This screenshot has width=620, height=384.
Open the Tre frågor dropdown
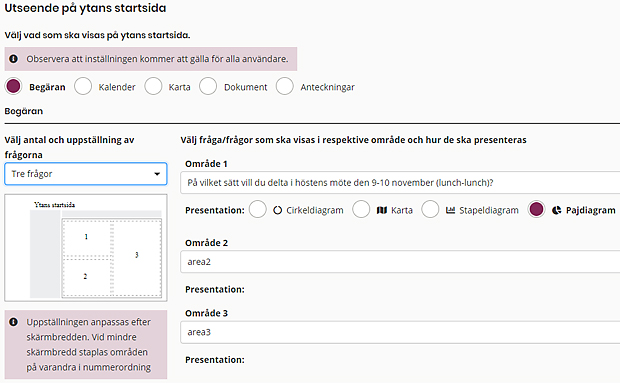[x=86, y=174]
